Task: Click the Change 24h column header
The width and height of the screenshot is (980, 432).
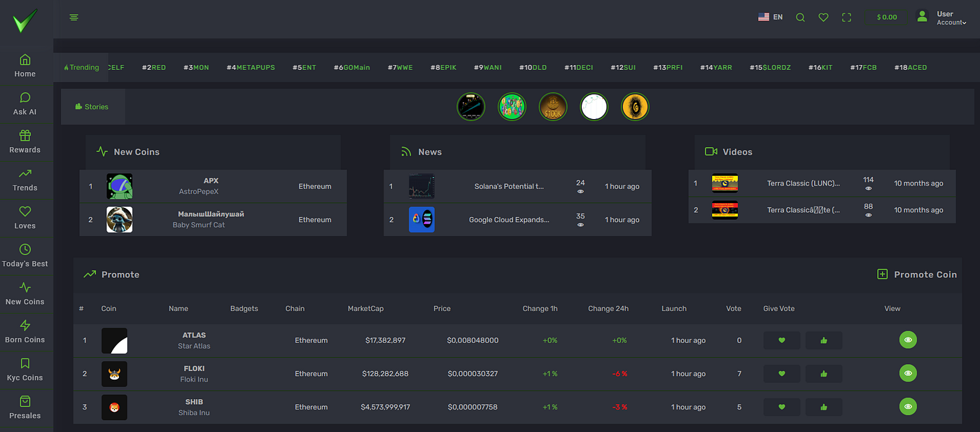Action: click(608, 309)
